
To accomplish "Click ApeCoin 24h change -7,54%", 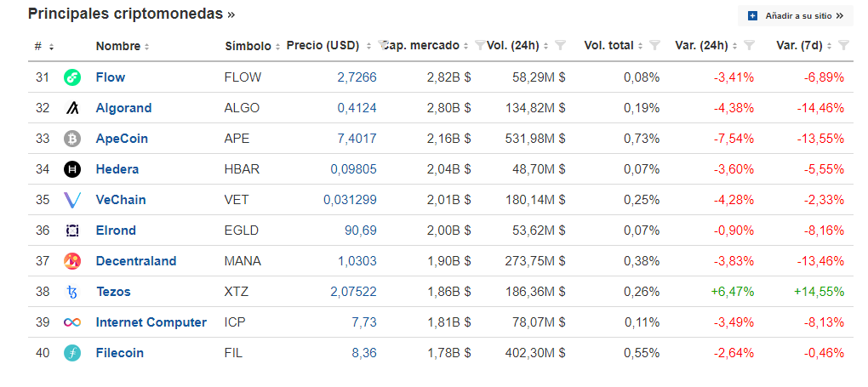I will 734,139.
